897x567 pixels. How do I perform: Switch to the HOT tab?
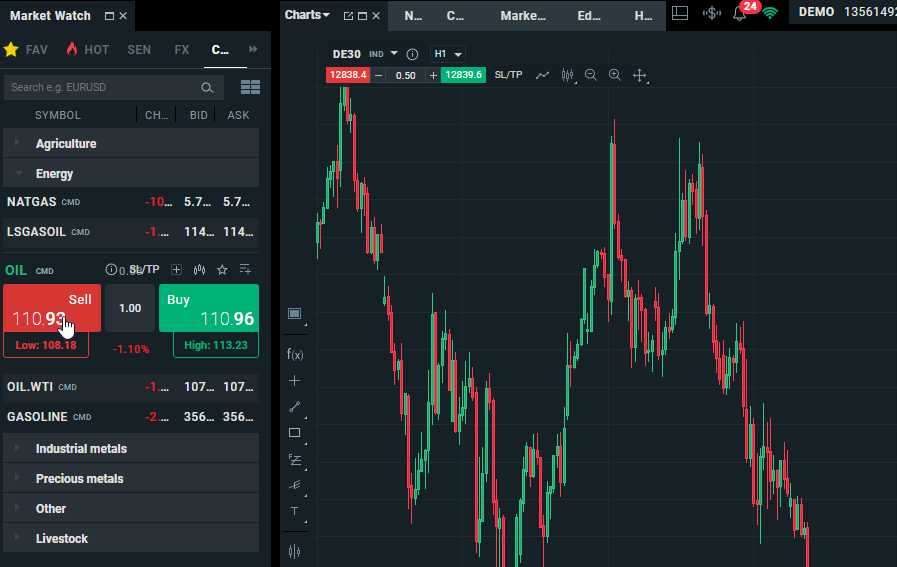pos(87,49)
